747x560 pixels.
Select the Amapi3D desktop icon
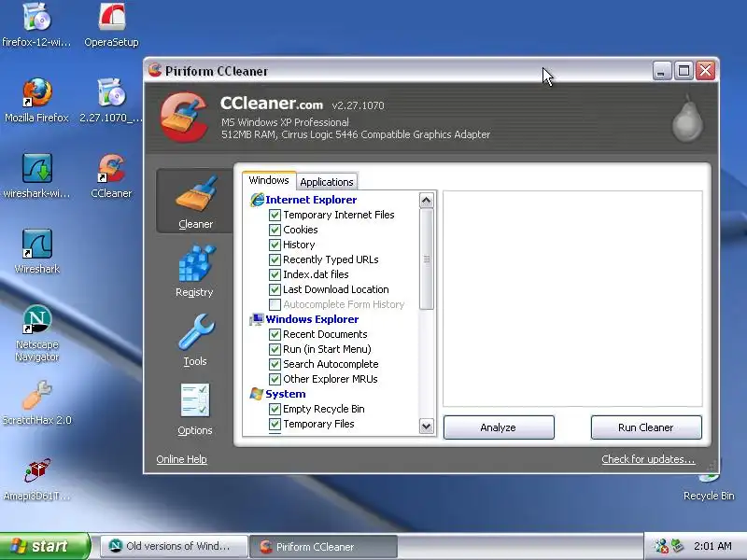36,479
